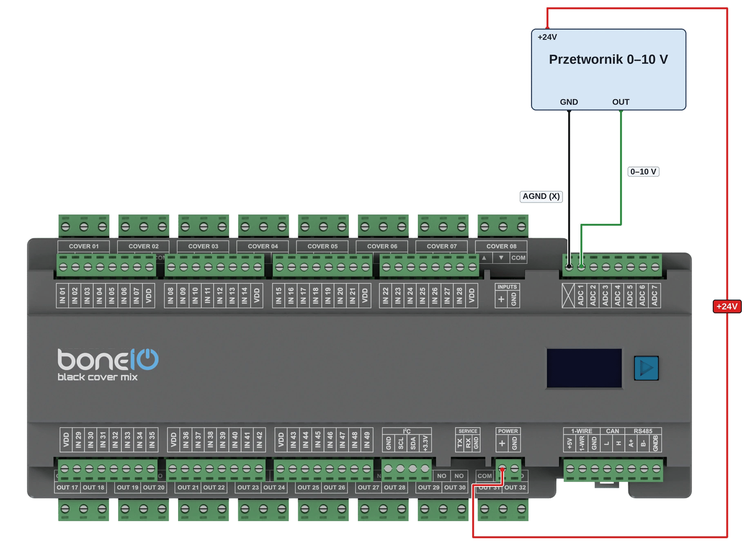Click the 0–10 V wire label

[x=643, y=172]
